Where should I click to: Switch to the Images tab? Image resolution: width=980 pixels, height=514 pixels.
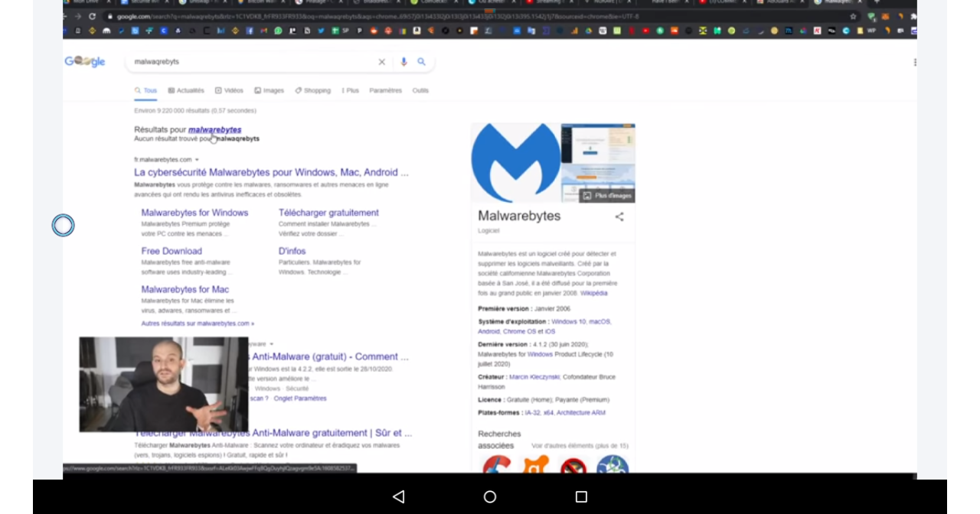tap(269, 90)
